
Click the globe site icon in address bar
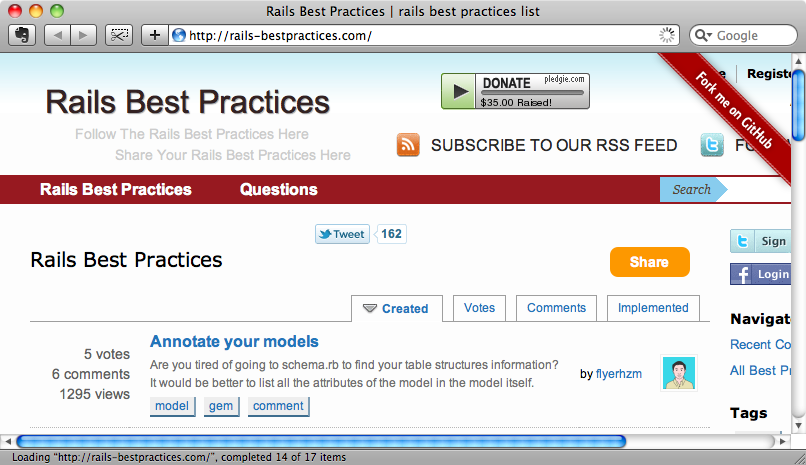pos(179,35)
